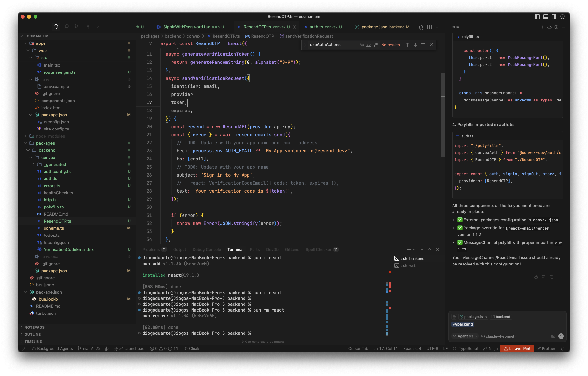
Task: Open the Problems panel tab
Action: point(154,250)
